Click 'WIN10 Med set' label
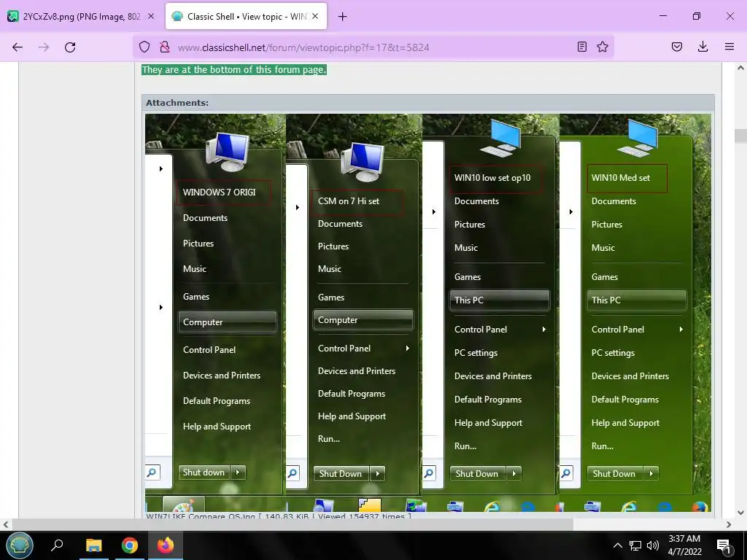Image resolution: width=747 pixels, height=560 pixels. [x=620, y=178]
